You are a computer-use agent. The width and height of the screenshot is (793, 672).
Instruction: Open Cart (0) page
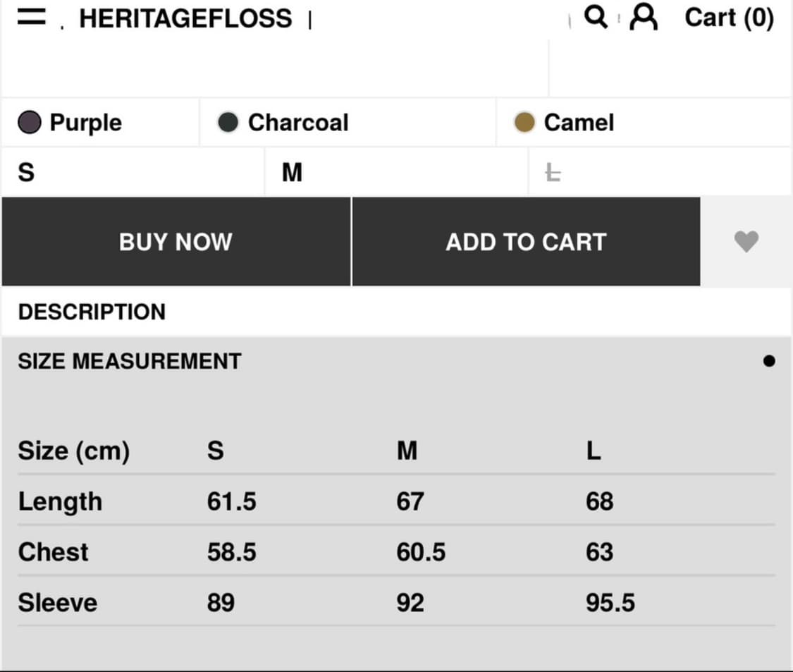(x=729, y=18)
